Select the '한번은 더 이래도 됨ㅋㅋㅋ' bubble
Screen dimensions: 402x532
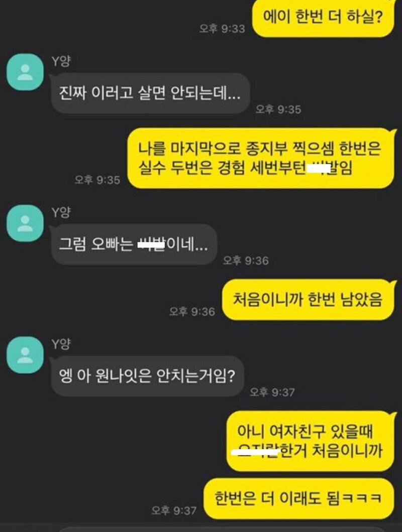pyautogui.click(x=298, y=498)
